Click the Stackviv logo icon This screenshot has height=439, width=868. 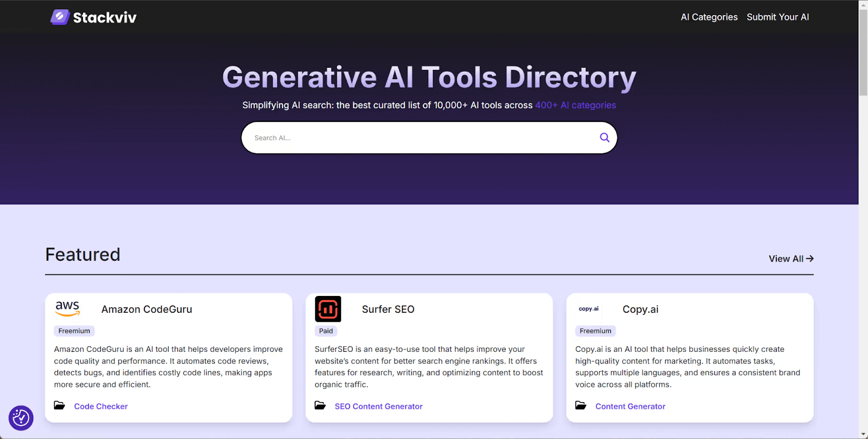pyautogui.click(x=60, y=17)
